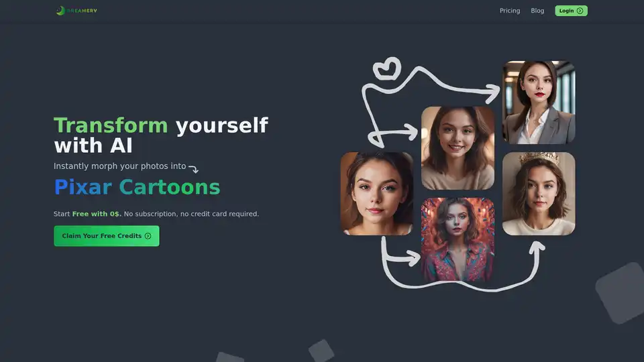
Task: Click the Dreamery crescent moon logo icon
Action: click(60, 11)
